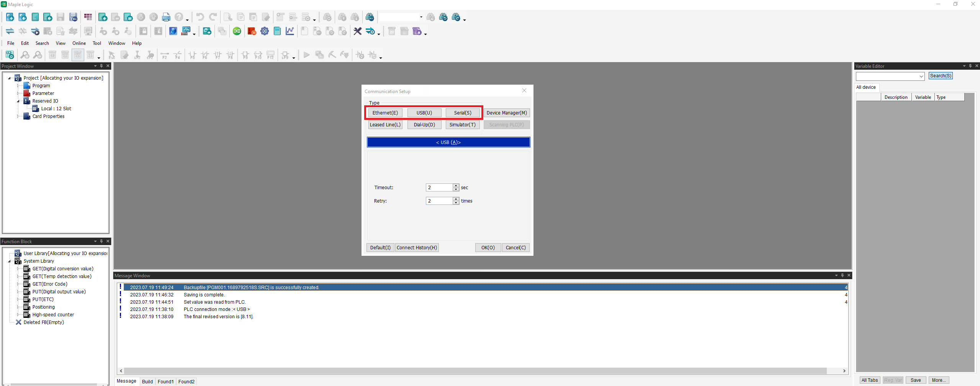Viewport: 980px width, 386px height.
Task: Open the File menu
Action: pos(11,43)
